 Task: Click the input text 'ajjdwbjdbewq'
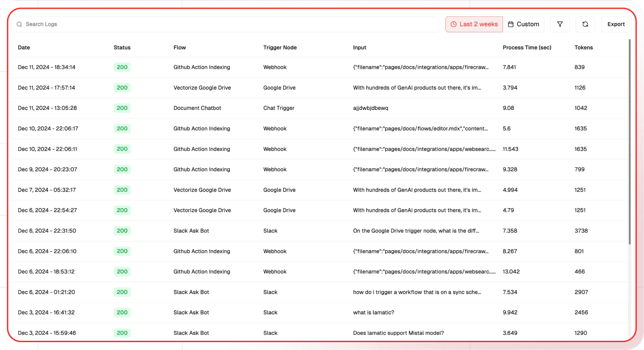(371, 108)
